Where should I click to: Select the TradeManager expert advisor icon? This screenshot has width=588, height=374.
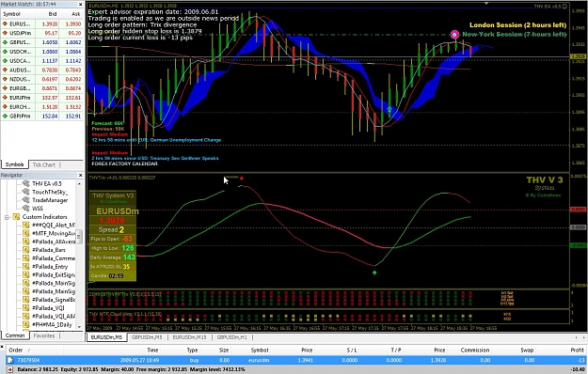(x=26, y=200)
